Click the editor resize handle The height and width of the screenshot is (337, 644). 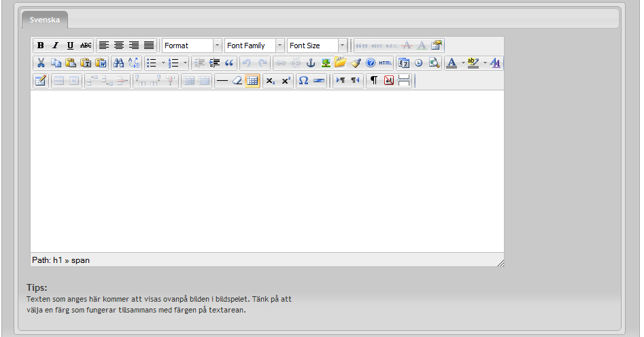501,263
